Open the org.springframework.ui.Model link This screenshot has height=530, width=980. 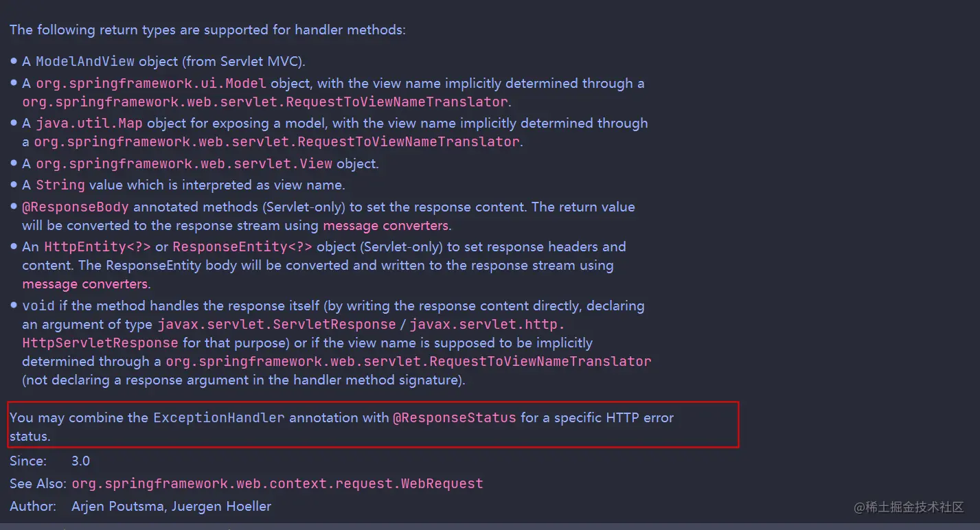click(151, 84)
